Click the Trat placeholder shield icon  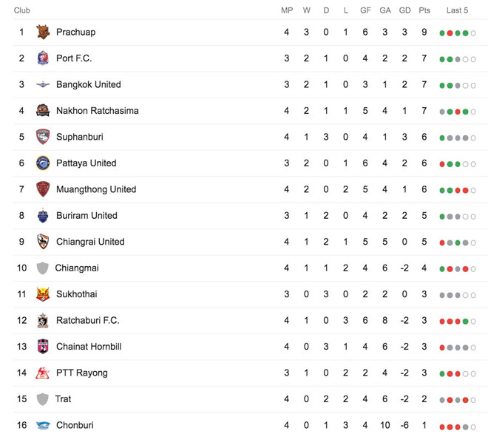[x=43, y=399]
